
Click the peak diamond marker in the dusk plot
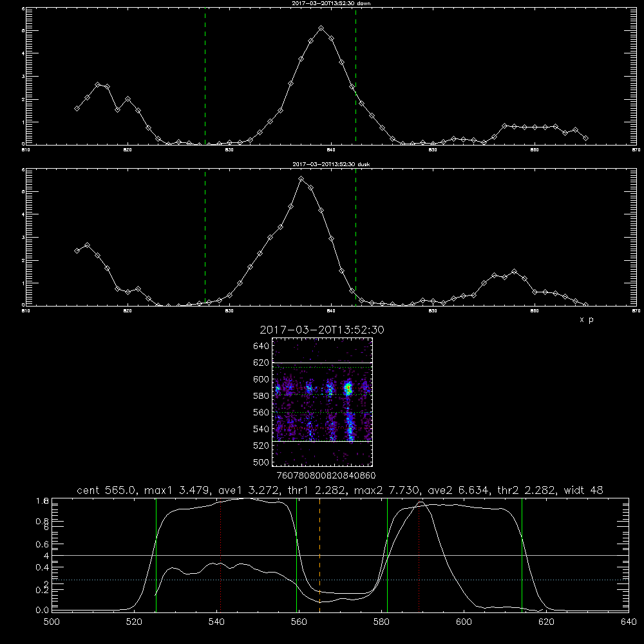click(301, 179)
